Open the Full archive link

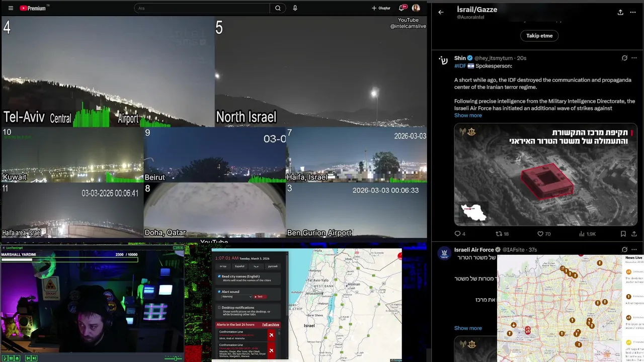[x=271, y=325]
